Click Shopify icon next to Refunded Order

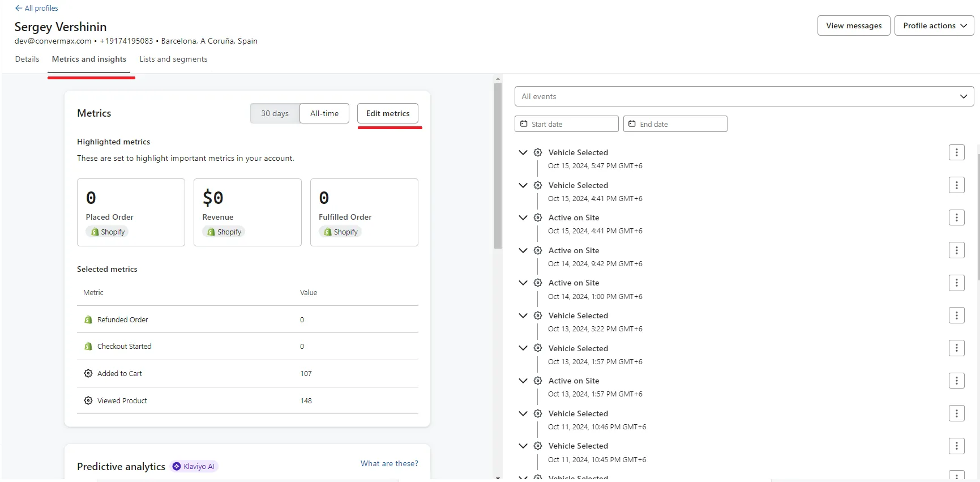coord(88,320)
